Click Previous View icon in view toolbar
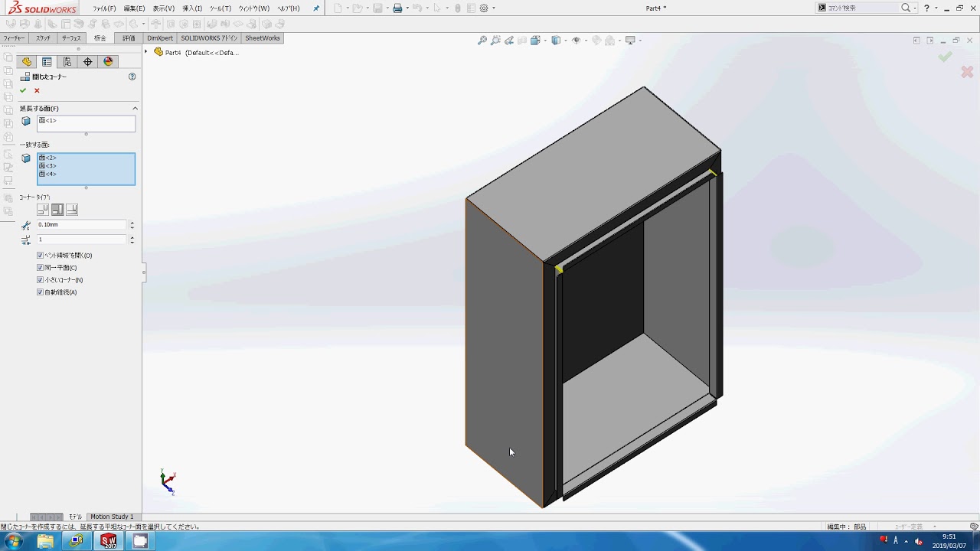Screen dimensions: 980x551 coord(510,41)
